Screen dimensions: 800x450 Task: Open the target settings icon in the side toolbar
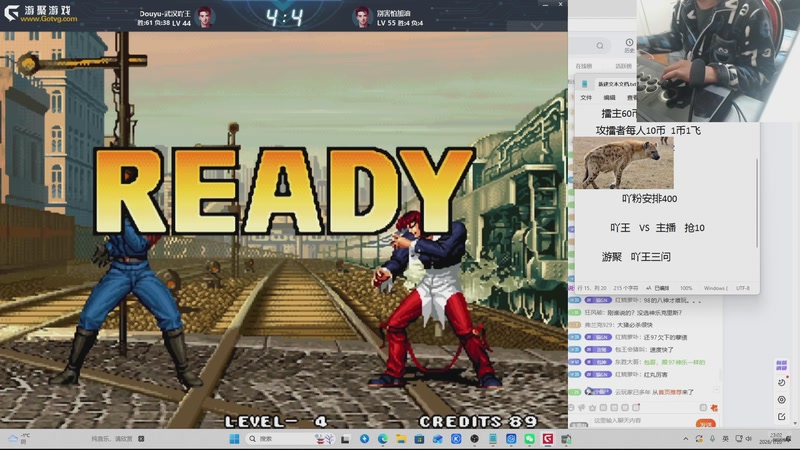pos(781,399)
